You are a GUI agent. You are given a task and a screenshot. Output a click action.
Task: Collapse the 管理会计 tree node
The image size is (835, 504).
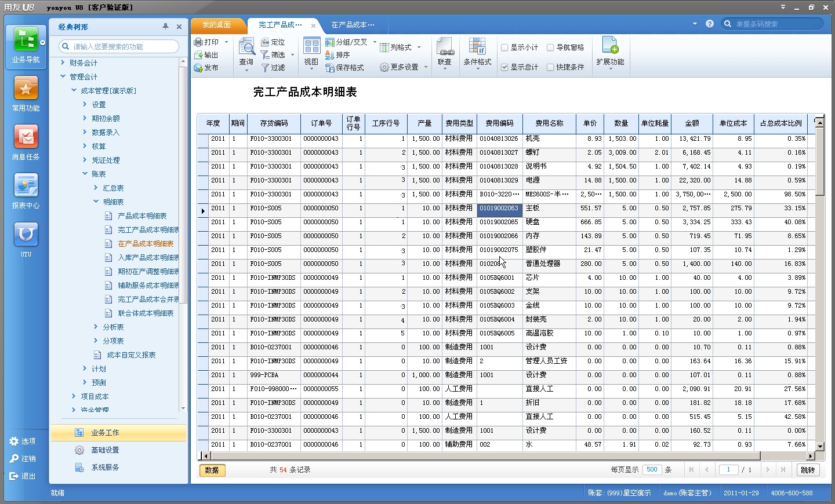coord(63,76)
